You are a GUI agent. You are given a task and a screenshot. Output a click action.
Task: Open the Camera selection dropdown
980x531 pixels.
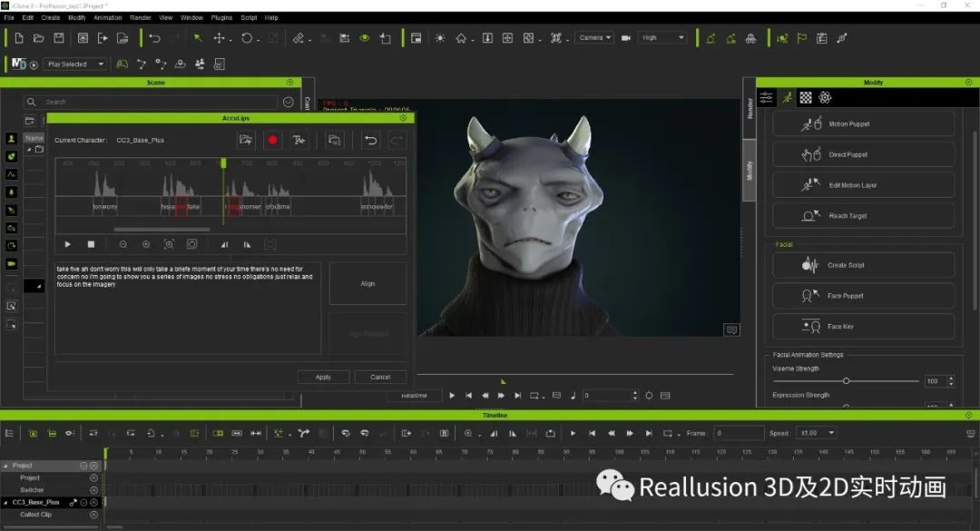click(594, 38)
